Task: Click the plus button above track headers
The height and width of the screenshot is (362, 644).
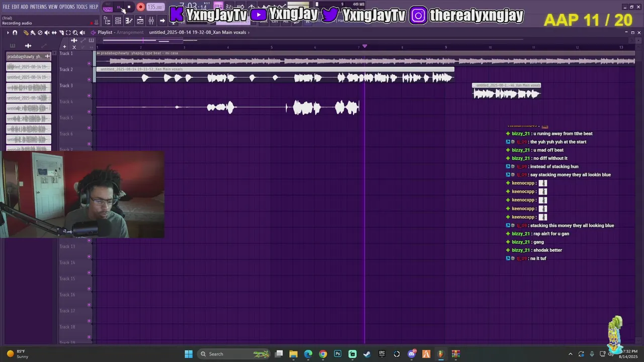Action: coord(64,47)
